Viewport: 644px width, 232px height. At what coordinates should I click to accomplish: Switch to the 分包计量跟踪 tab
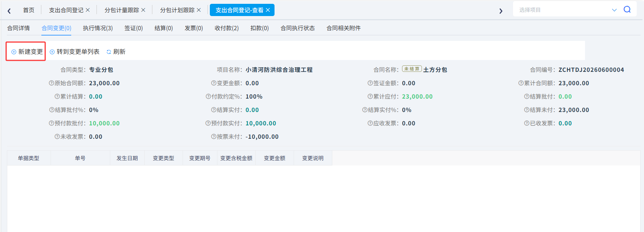click(122, 10)
